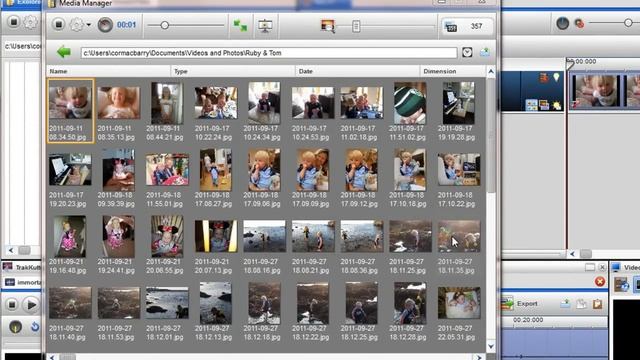Sort files by Name column
This screenshot has height=360, width=640.
[x=108, y=71]
